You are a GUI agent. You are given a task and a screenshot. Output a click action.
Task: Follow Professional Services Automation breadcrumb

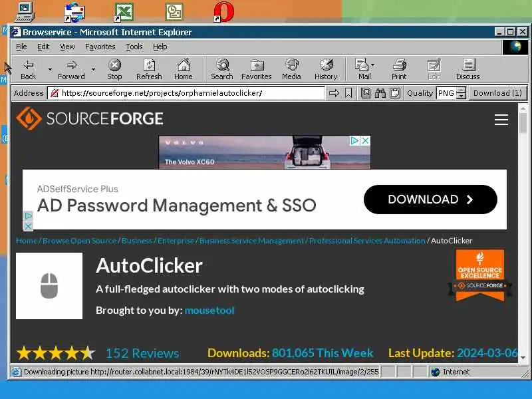point(367,241)
